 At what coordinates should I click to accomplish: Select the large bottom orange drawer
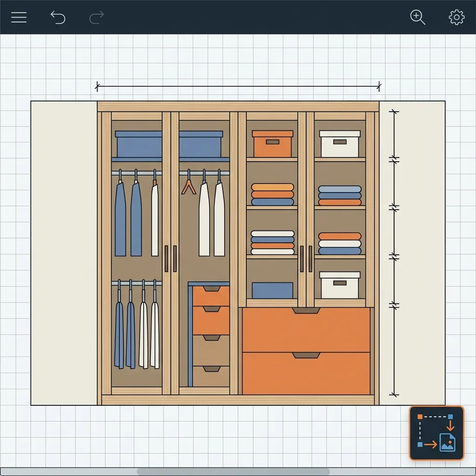[x=306, y=373]
